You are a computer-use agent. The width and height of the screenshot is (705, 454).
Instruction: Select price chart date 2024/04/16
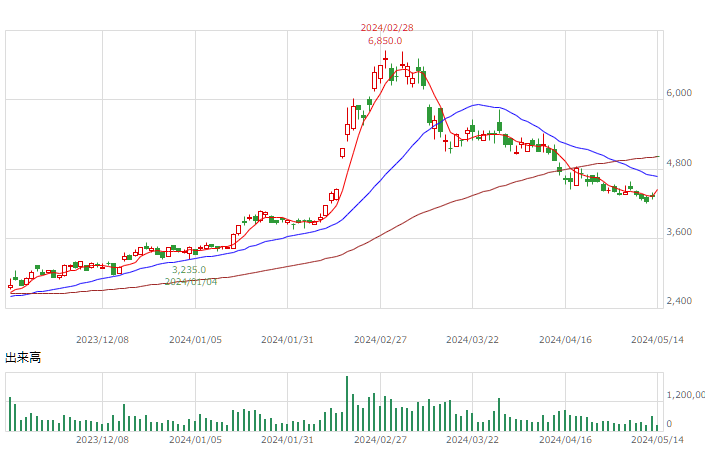566,340
